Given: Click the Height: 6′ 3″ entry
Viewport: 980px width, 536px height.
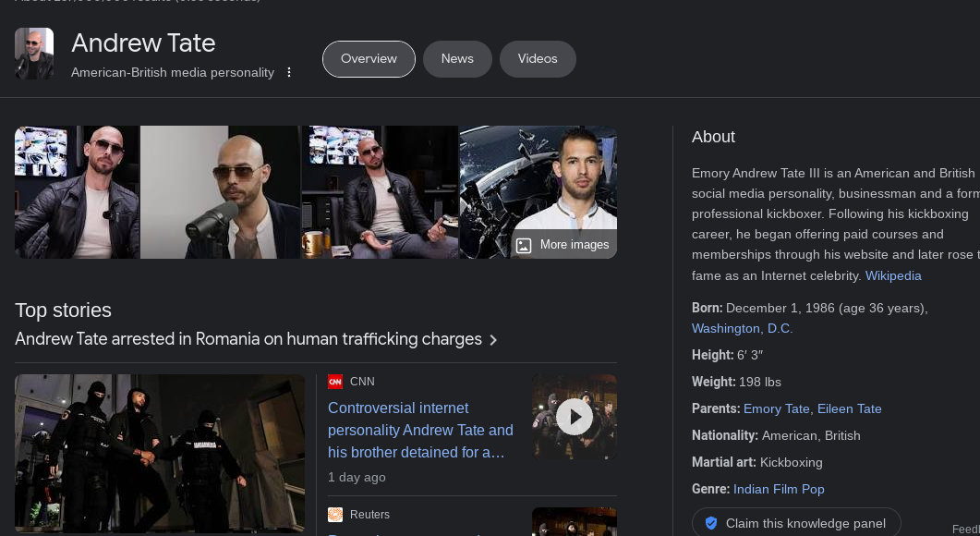Looking at the screenshot, I should pos(728,355).
